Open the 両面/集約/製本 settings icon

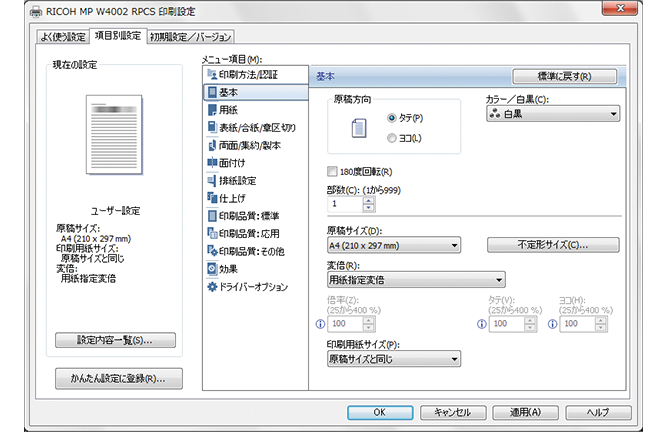coord(211,145)
